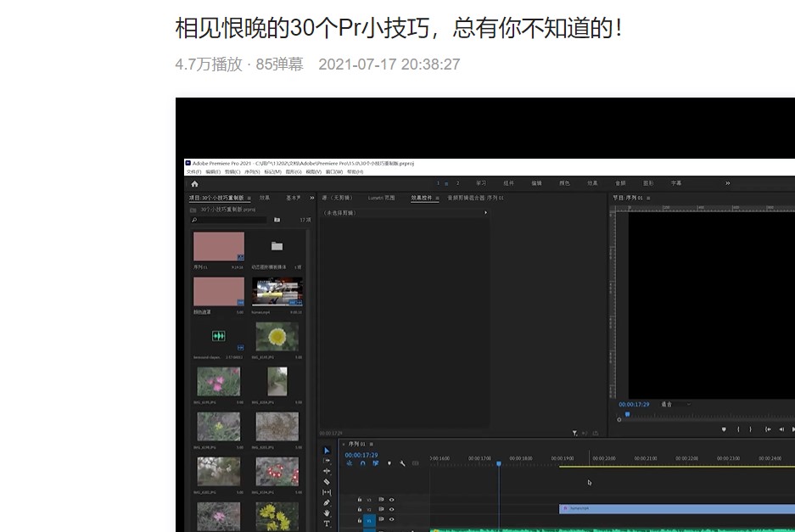
Task: Expand workspace overflow chevron
Action: click(x=727, y=183)
